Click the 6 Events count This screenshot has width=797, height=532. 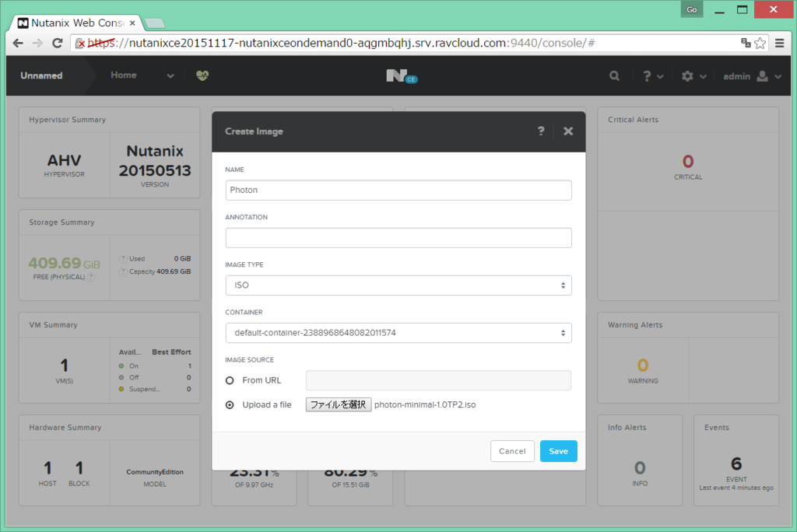(736, 464)
